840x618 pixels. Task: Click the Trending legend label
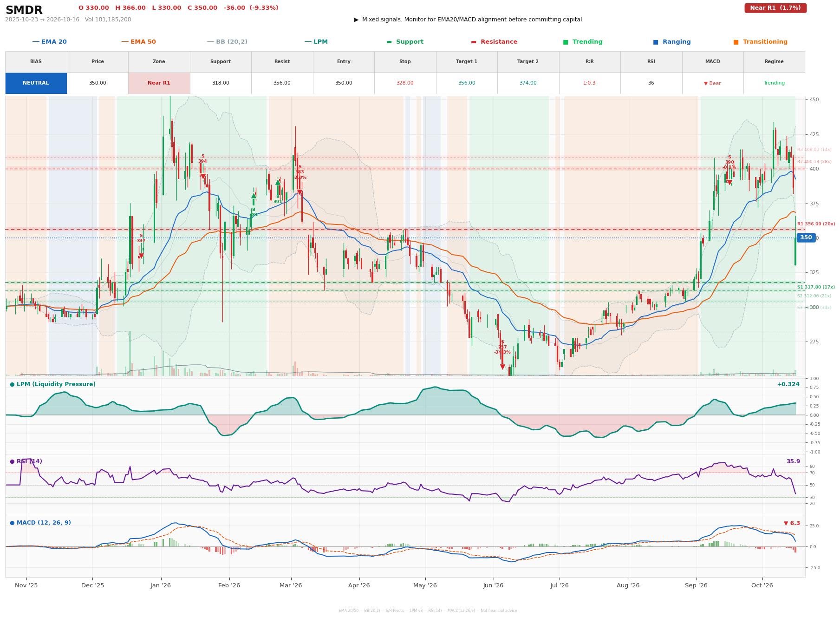tap(587, 42)
